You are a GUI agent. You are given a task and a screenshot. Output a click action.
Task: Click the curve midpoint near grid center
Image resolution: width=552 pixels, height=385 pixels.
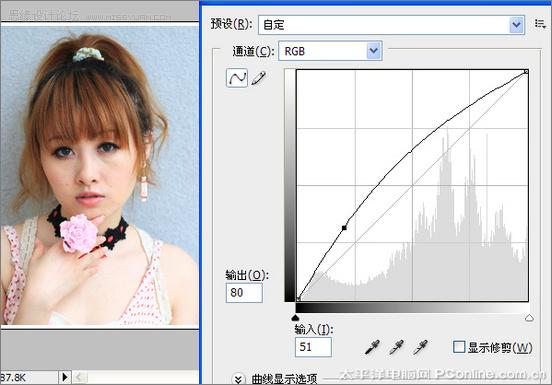coord(410,152)
